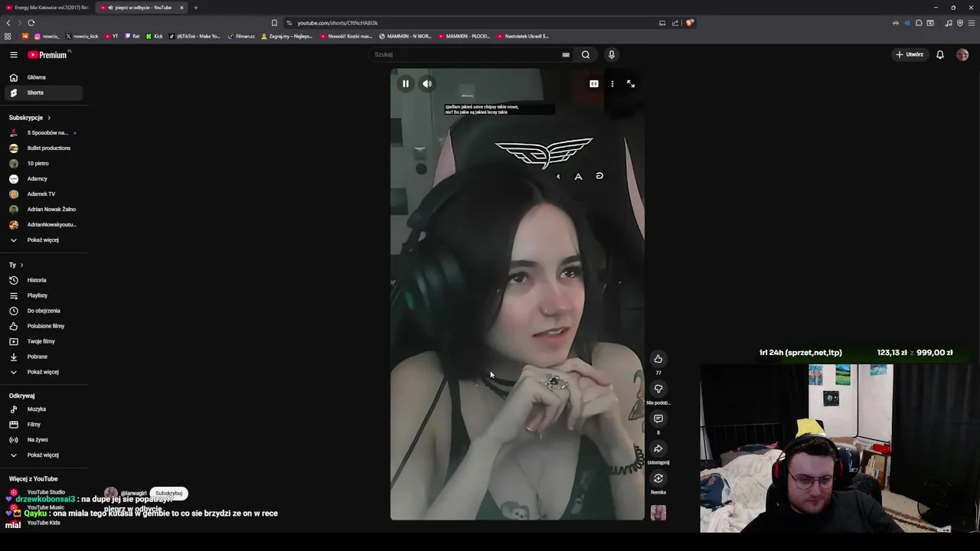Screen dimensions: 980x551
Task: Open the comments on the Short
Action: [x=658, y=419]
